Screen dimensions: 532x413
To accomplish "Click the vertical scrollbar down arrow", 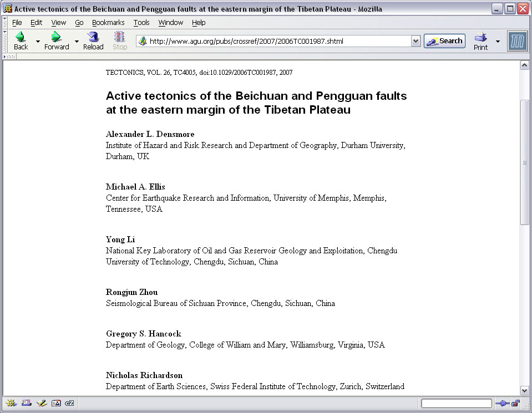I will pyautogui.click(x=524, y=390).
